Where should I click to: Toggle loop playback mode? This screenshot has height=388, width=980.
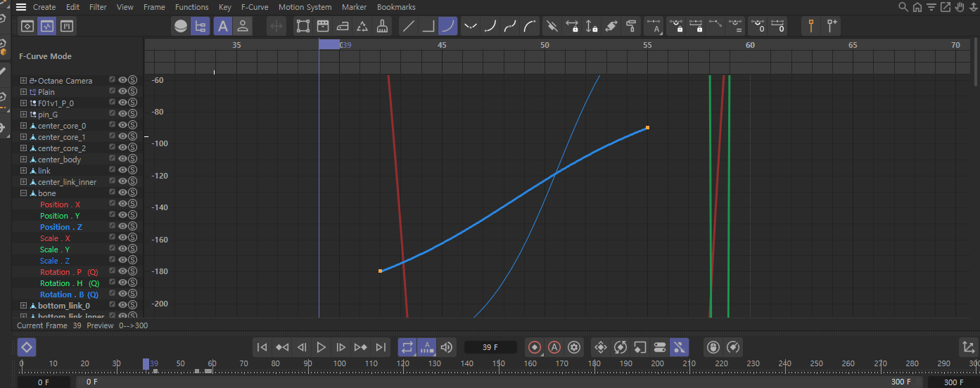[x=407, y=347]
